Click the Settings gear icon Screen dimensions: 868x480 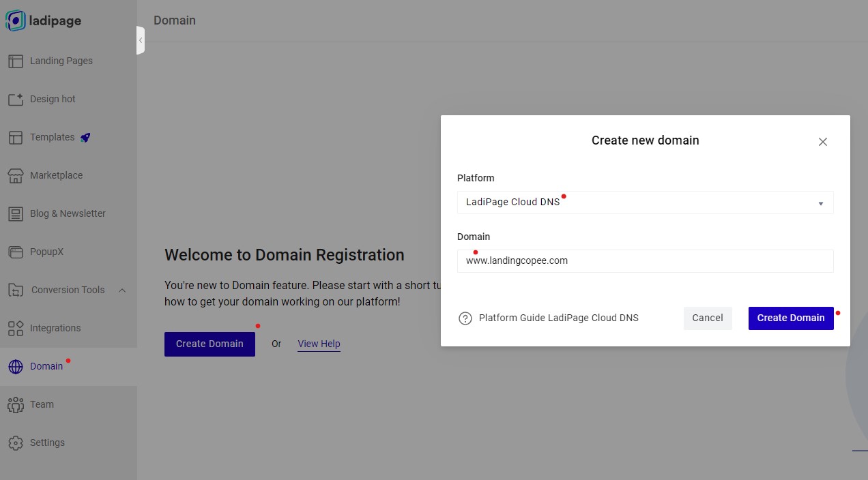[x=16, y=442]
